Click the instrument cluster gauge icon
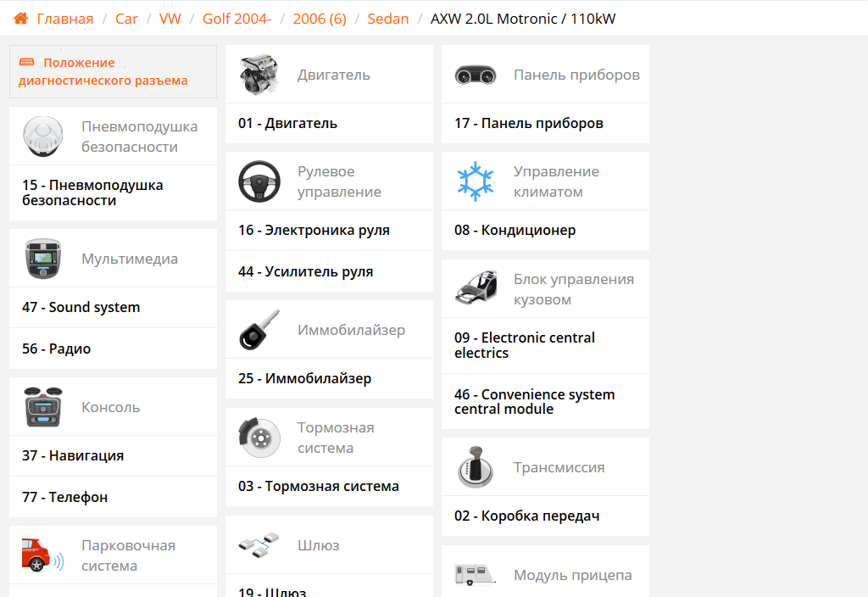Viewport: 868px width, 597px height. coord(476,75)
